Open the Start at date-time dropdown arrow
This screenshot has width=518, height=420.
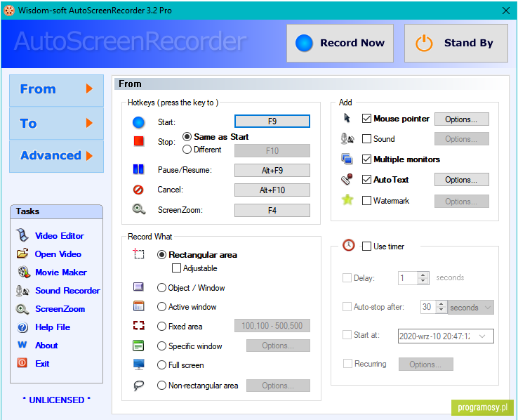point(482,336)
